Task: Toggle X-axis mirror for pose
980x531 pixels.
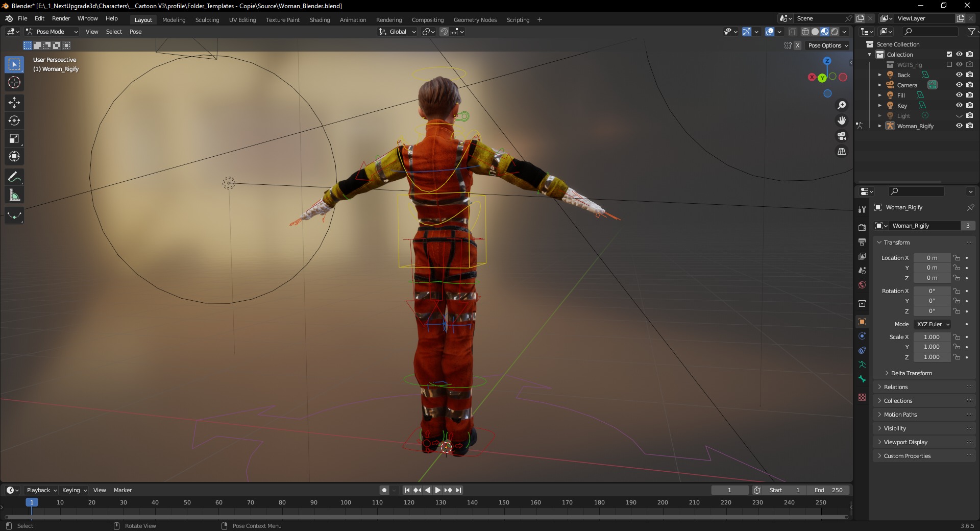Action: (x=797, y=45)
